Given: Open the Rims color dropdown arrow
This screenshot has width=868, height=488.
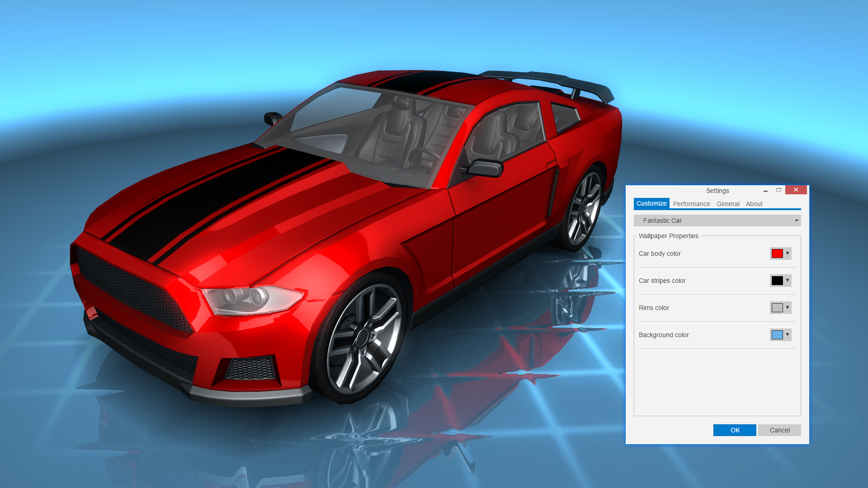Looking at the screenshot, I should coord(788,308).
